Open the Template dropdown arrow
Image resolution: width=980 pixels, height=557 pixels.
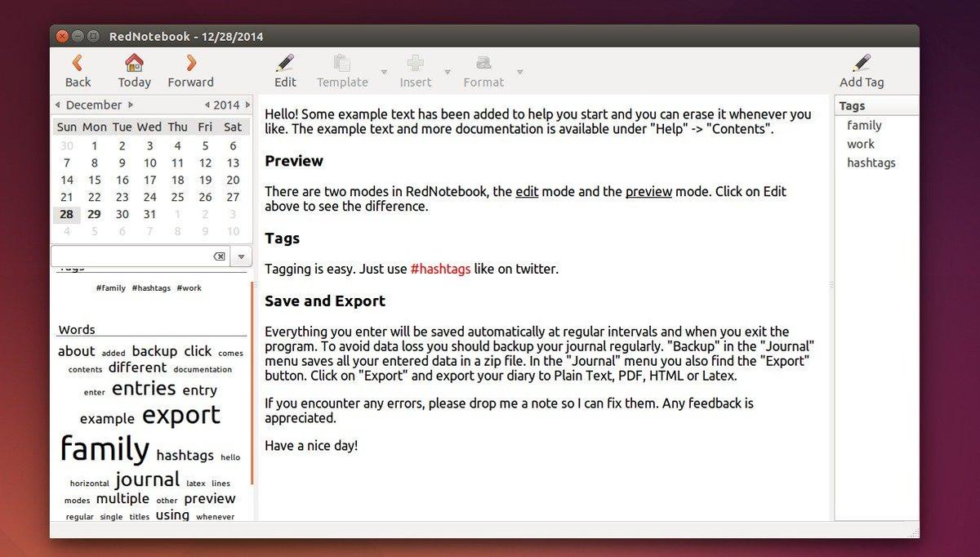pos(384,72)
